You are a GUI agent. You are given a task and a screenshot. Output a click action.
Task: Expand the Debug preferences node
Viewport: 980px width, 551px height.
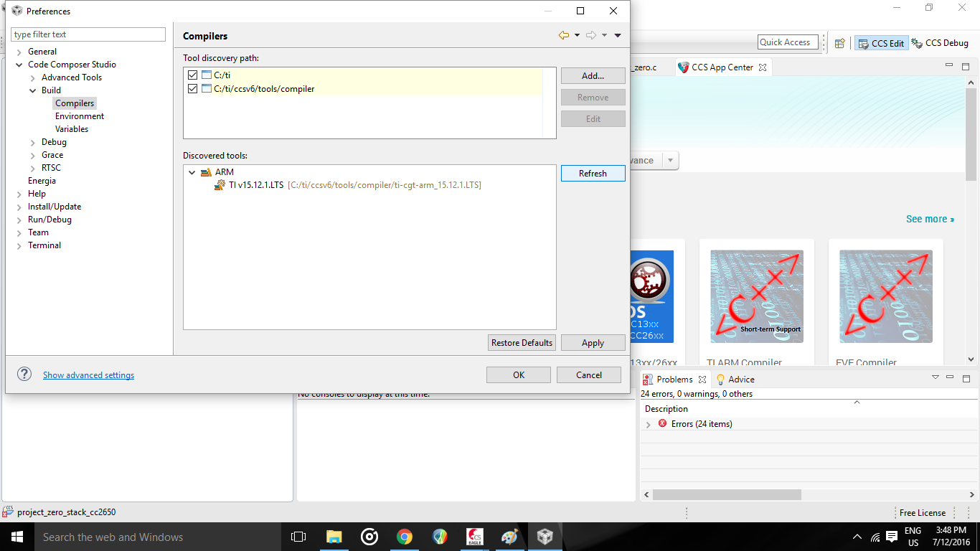[x=33, y=142]
